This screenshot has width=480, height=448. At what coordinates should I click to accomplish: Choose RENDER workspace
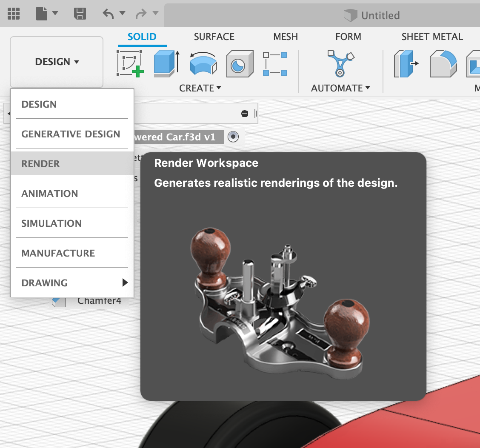click(72, 163)
